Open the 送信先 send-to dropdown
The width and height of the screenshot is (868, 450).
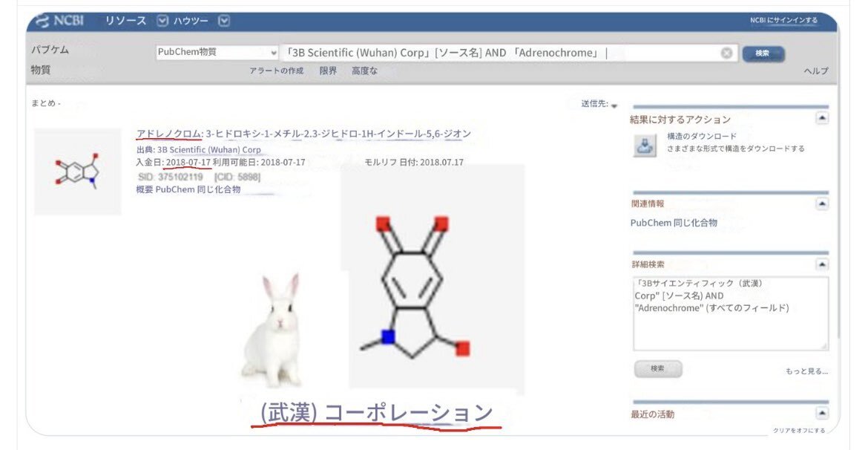click(599, 104)
